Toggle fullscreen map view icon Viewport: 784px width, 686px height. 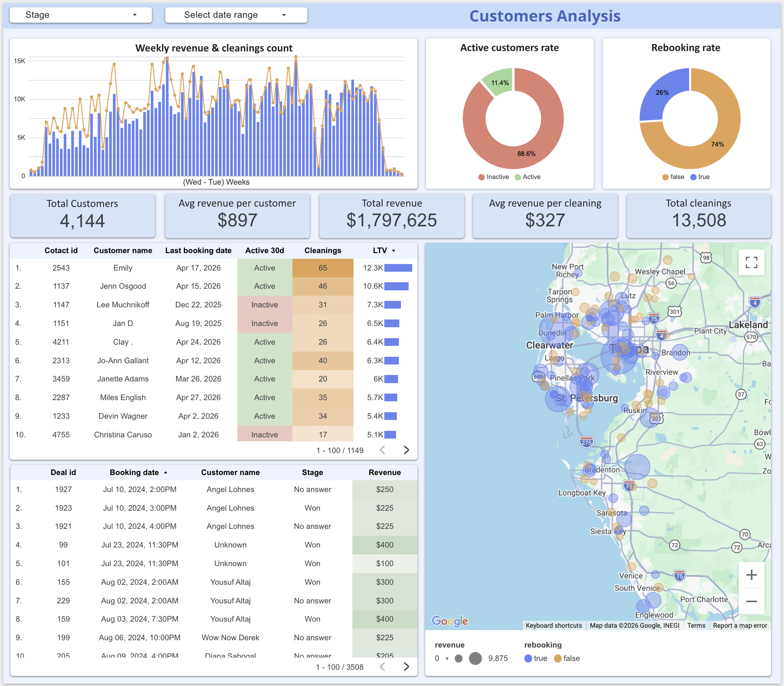coord(752,262)
